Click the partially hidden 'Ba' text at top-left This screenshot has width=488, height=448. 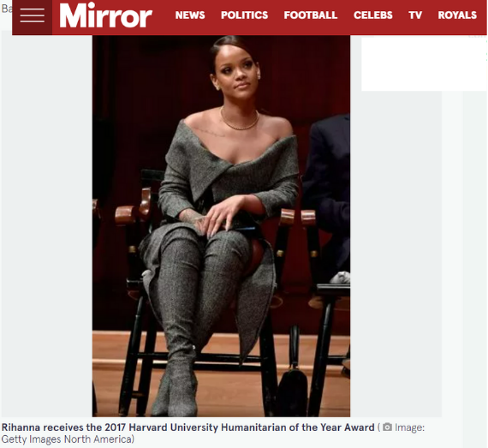(x=7, y=9)
